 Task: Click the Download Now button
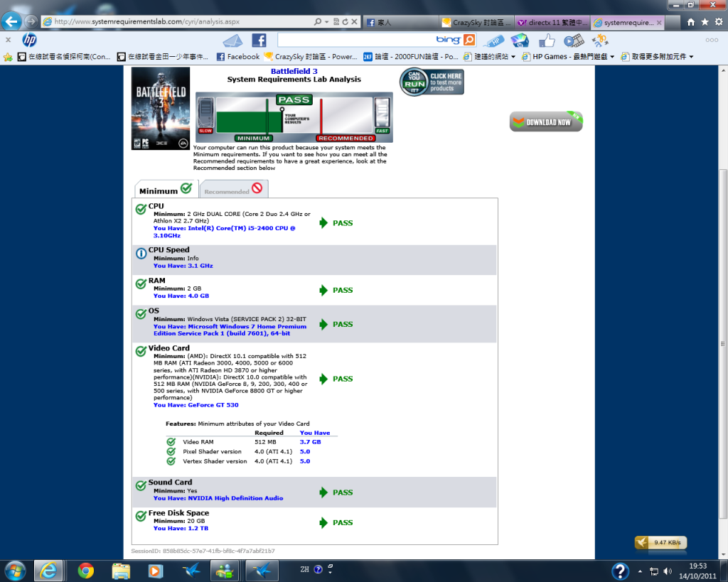[x=546, y=122]
